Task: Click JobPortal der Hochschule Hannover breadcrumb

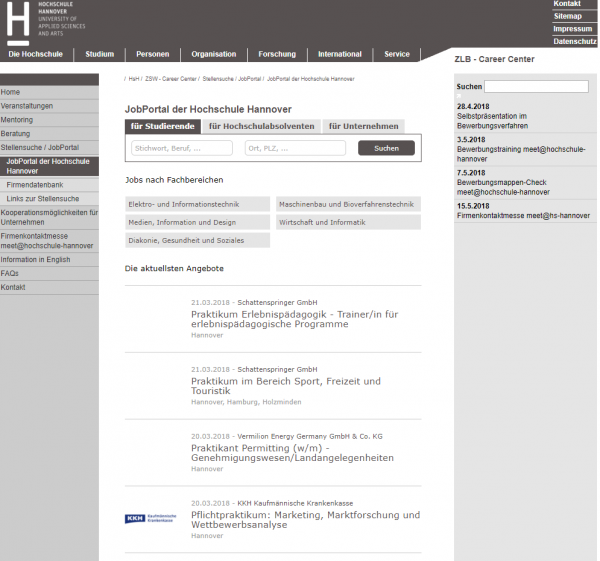Action: click(311, 79)
